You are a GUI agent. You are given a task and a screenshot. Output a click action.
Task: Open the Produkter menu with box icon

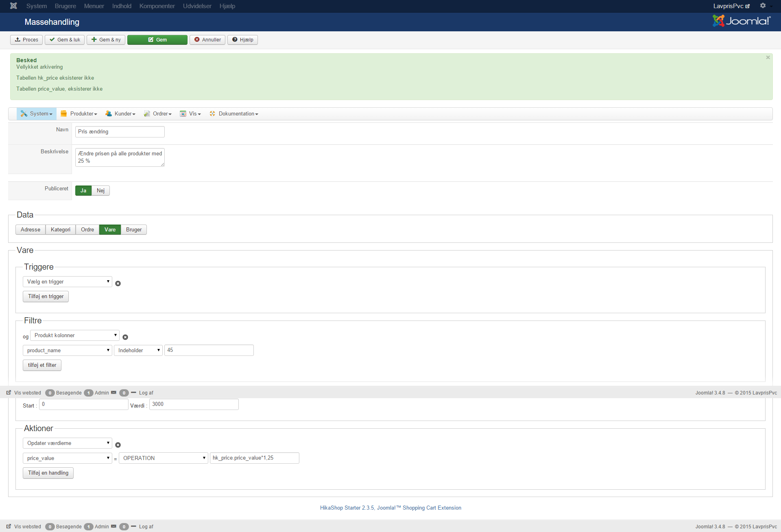(x=79, y=114)
